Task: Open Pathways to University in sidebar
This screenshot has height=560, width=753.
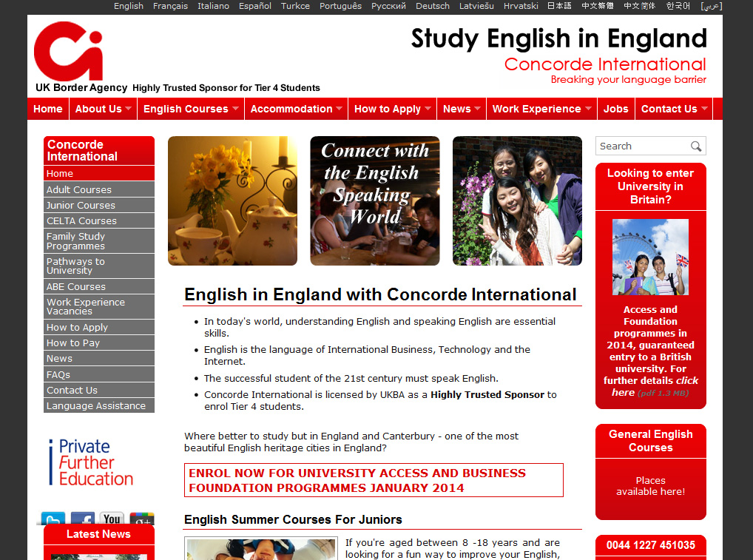Action: tap(99, 266)
